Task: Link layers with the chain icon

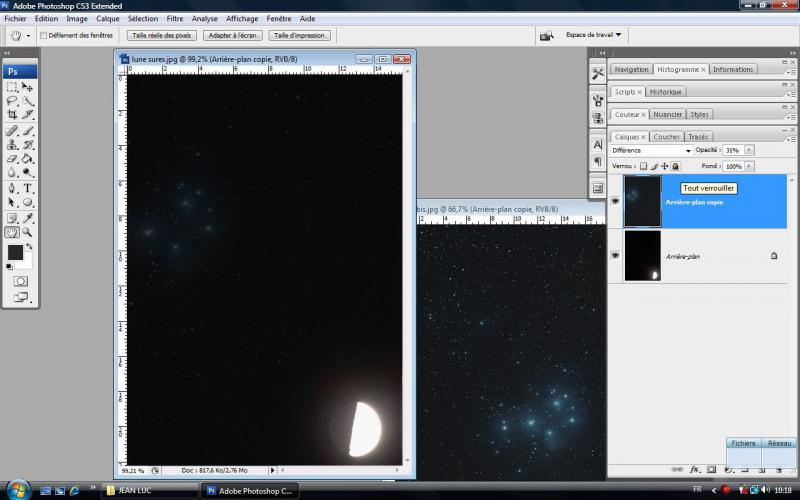Action: [677, 469]
